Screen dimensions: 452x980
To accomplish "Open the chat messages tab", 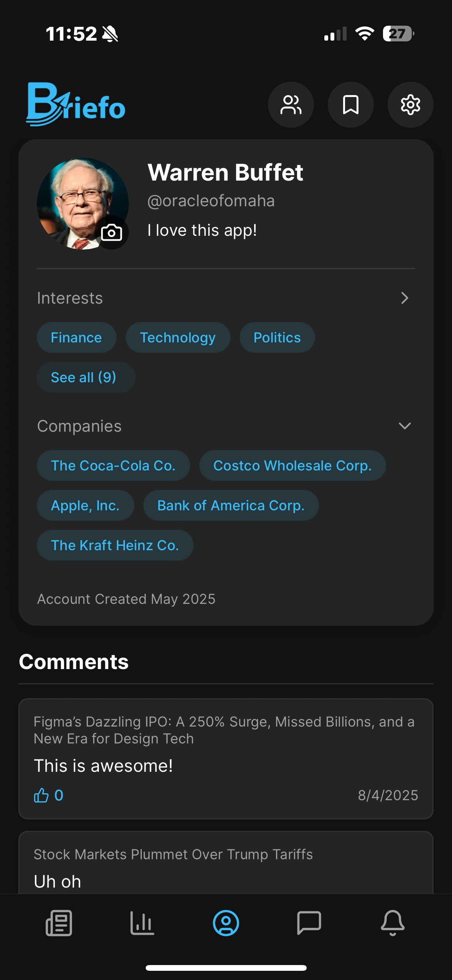I will tap(309, 923).
